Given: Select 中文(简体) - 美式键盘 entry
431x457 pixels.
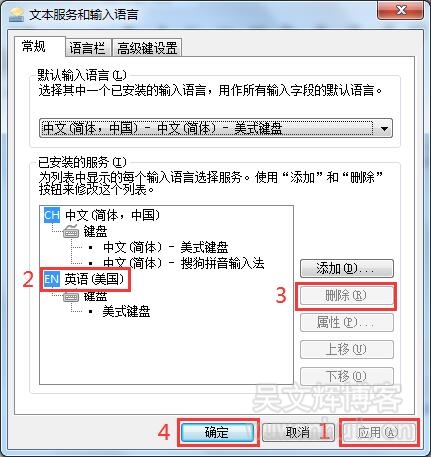Looking at the screenshot, I should 166,247.
